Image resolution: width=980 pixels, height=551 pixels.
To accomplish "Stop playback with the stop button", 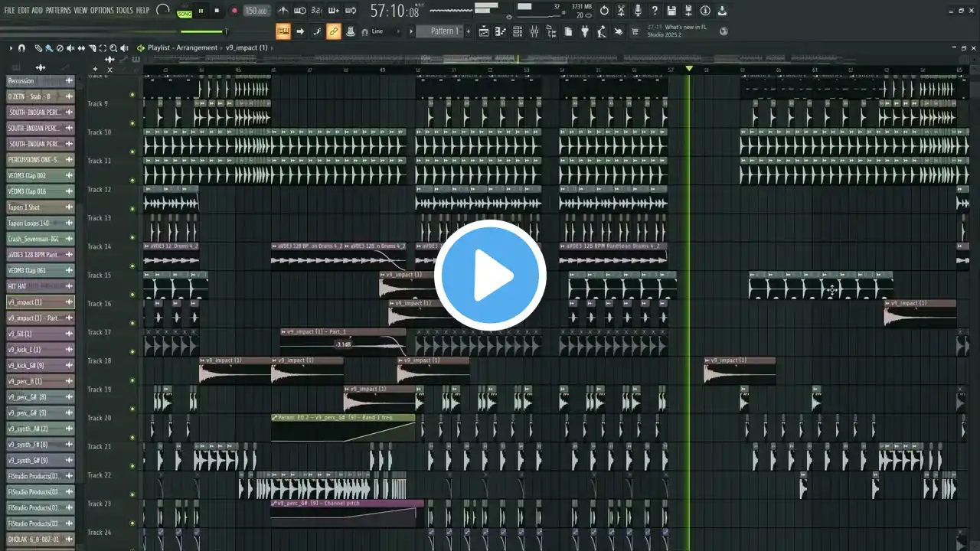I will (x=217, y=11).
